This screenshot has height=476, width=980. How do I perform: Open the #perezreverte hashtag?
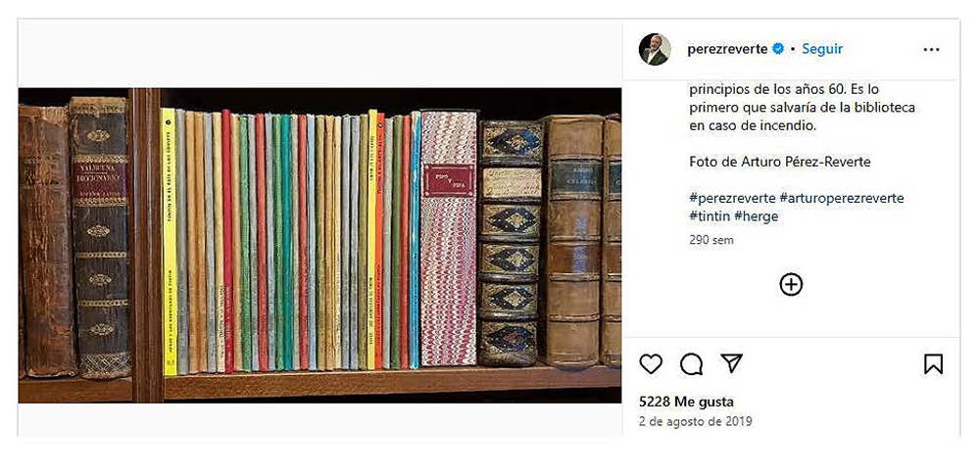732,198
